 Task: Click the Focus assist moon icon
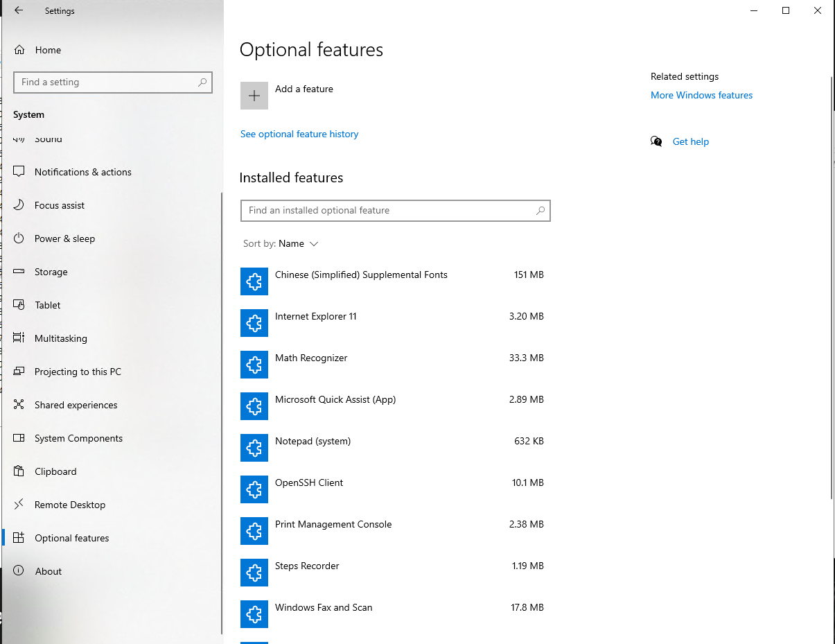coord(19,205)
